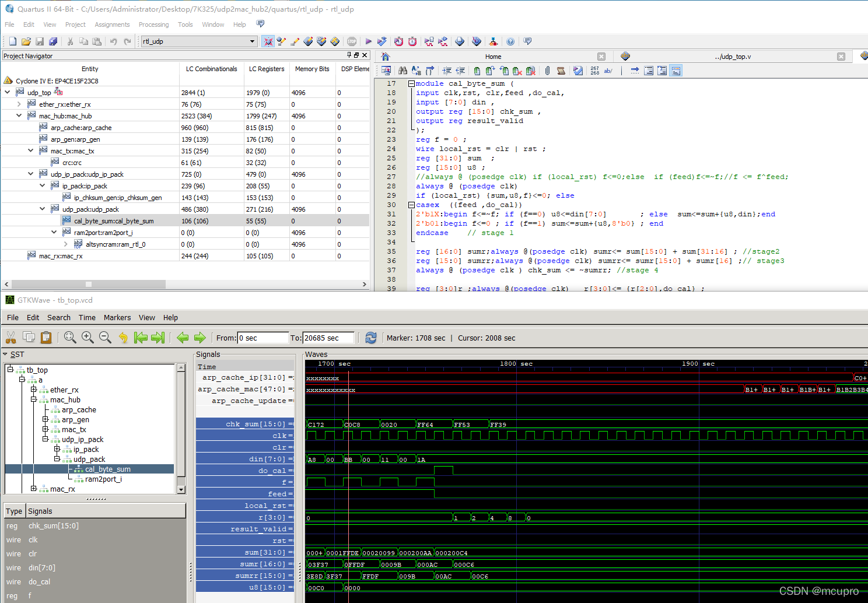
Task: Click the GTKWave Reload waveform icon
Action: coord(370,338)
